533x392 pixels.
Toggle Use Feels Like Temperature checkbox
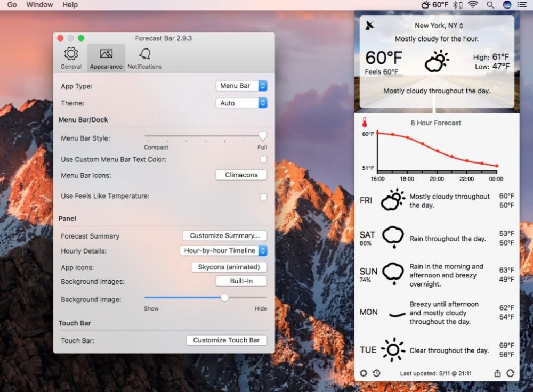pos(263,197)
